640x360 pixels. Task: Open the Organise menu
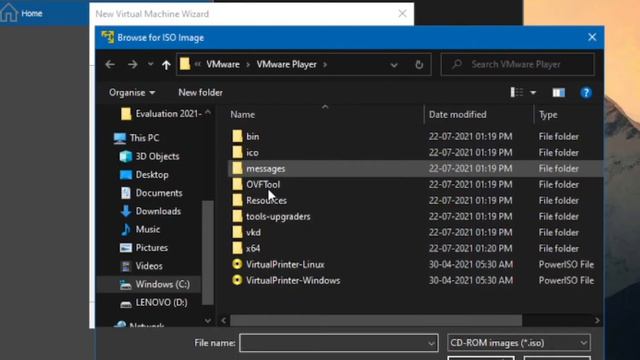pyautogui.click(x=132, y=93)
